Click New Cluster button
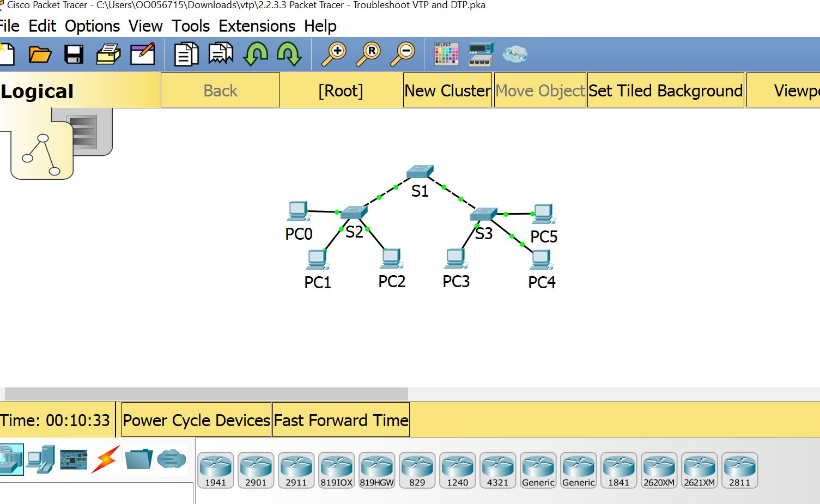This screenshot has height=504, width=820. pyautogui.click(x=447, y=90)
